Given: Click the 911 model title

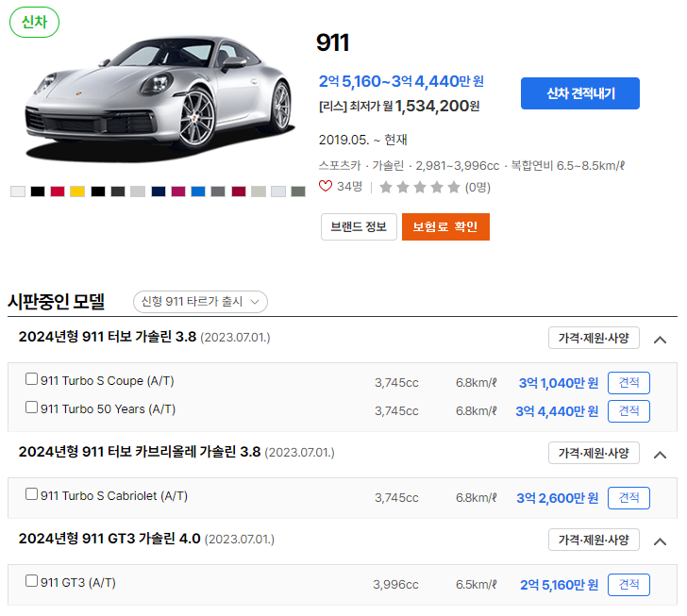Looking at the screenshot, I should click(332, 42).
